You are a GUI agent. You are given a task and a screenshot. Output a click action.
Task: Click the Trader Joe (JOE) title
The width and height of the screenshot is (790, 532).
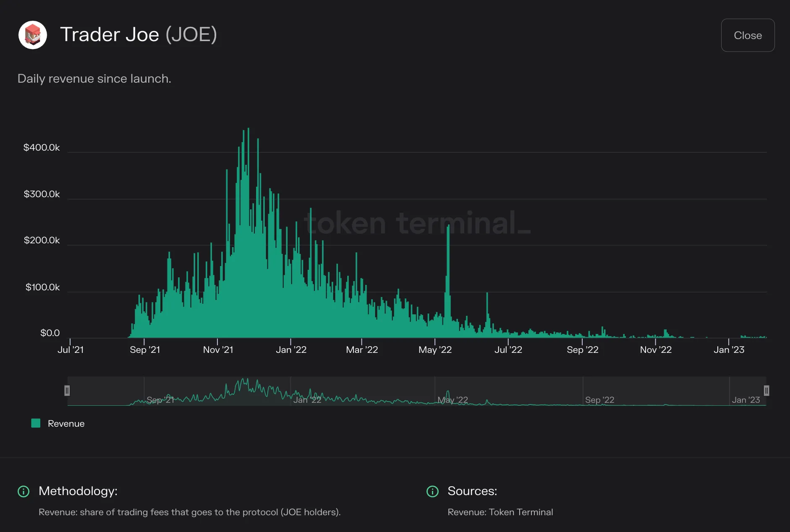pyautogui.click(x=139, y=34)
